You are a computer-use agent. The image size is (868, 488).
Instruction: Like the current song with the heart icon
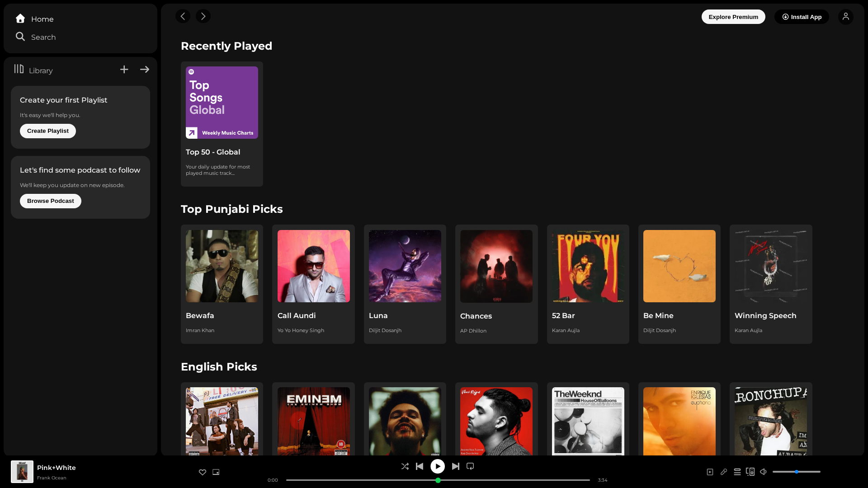click(x=203, y=472)
